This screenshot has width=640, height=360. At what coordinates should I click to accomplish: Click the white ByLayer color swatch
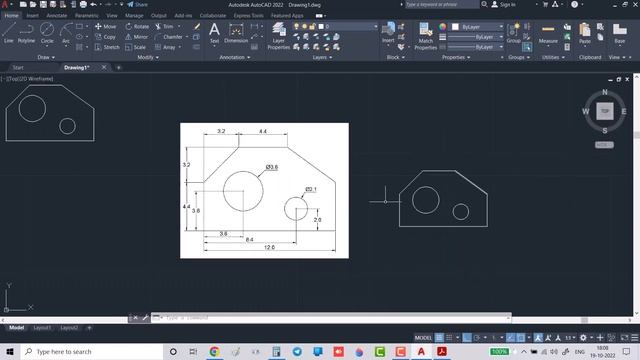pyautogui.click(x=455, y=27)
